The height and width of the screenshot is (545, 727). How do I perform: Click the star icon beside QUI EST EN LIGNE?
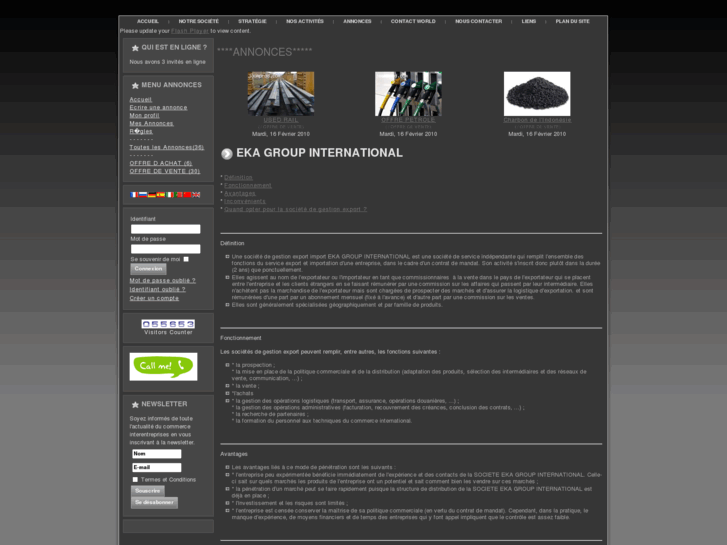tap(135, 48)
